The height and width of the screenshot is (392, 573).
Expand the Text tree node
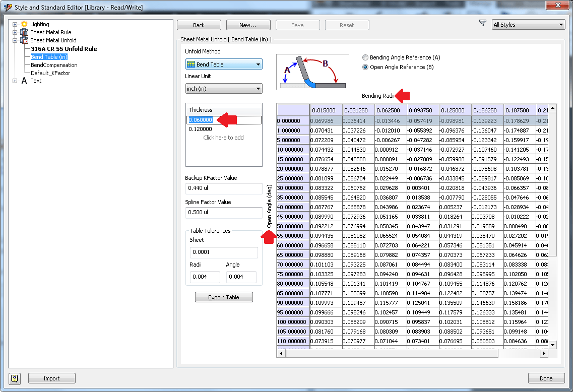tap(15, 81)
